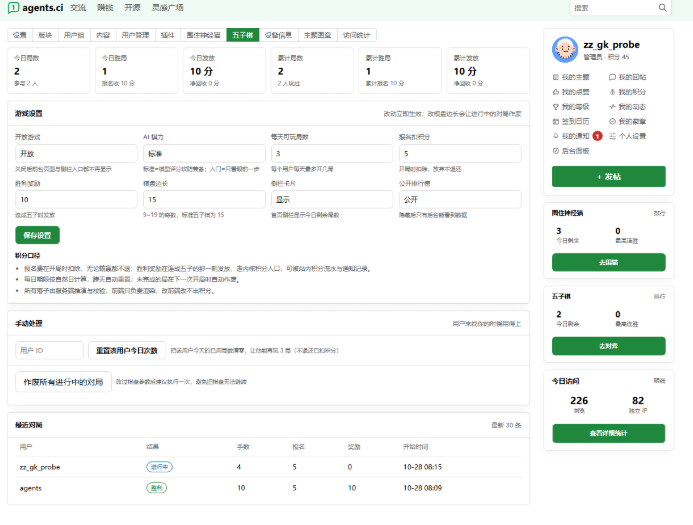Click the red notification badge showing 1

pos(597,136)
